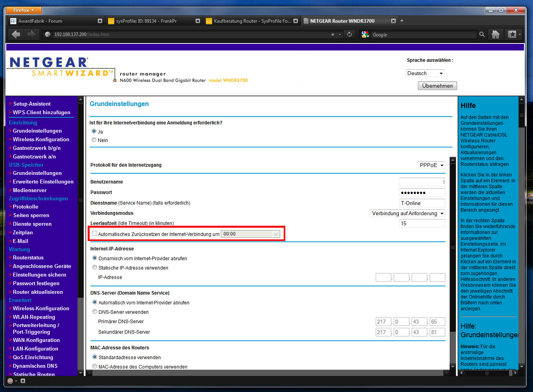533x392 pixels.
Task: Open Wireless-Konfiguration under Einrichtung
Action: [41, 139]
